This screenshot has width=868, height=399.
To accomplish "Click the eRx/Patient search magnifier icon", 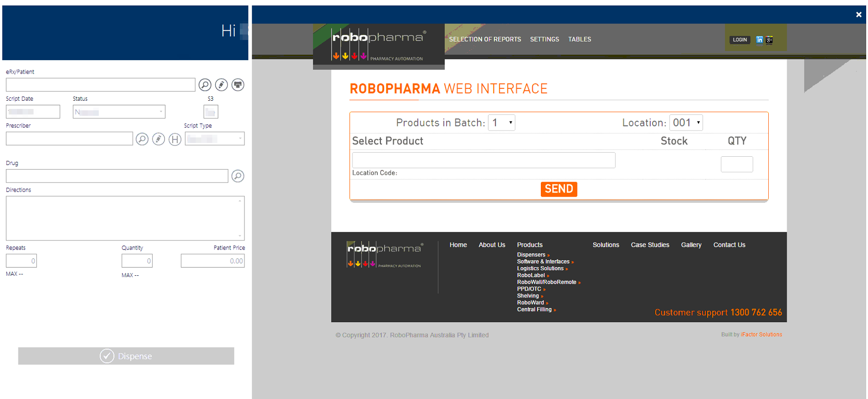I will click(205, 85).
